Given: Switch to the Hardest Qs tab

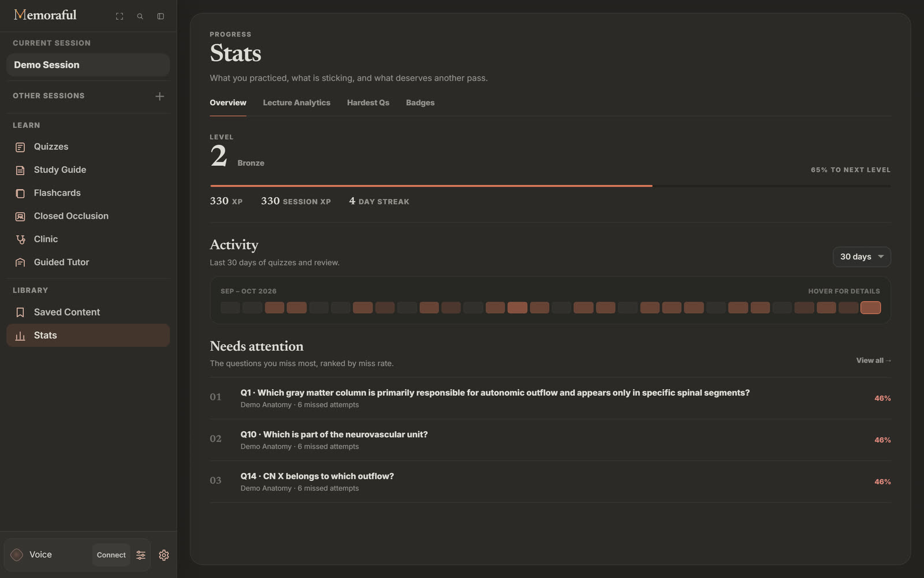Looking at the screenshot, I should coord(368,103).
